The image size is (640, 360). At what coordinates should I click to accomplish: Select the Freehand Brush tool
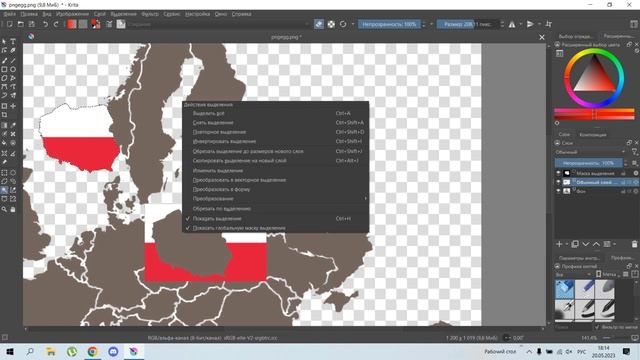[x=4, y=61]
